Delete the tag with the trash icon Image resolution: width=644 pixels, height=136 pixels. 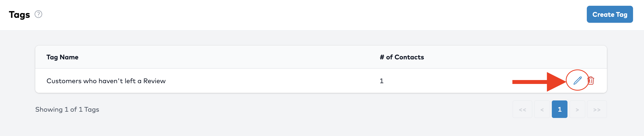pos(591,81)
